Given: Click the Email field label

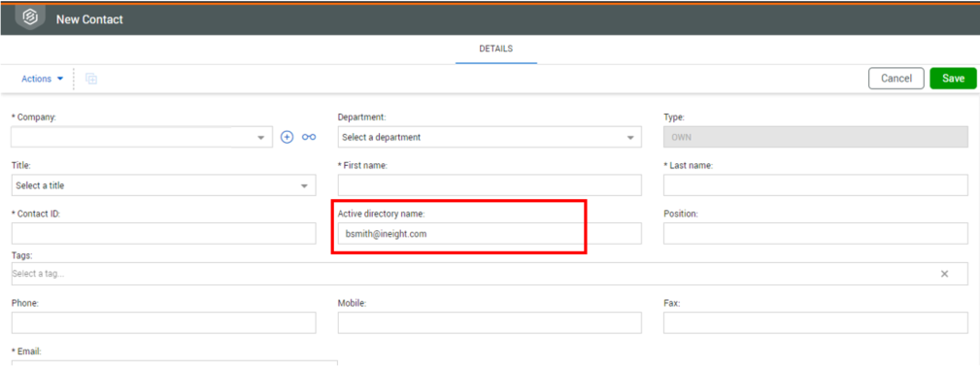Looking at the screenshot, I should tap(26, 351).
